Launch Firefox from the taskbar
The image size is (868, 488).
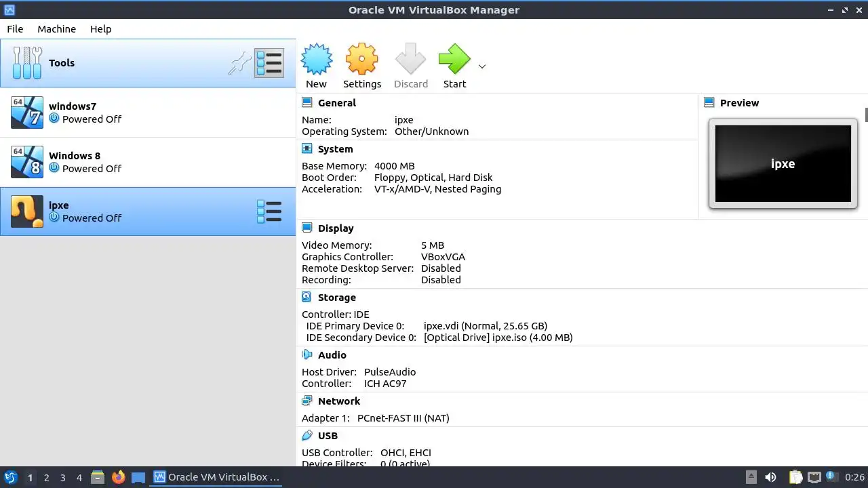point(118,477)
